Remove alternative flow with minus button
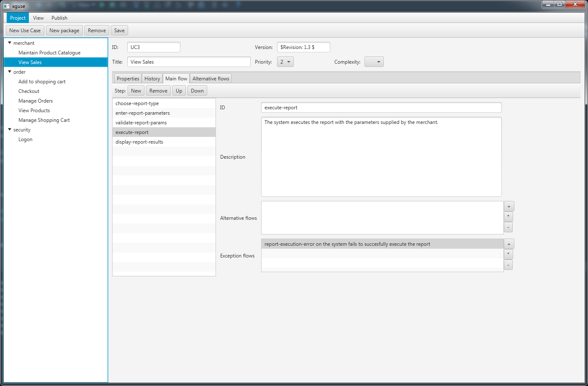Image resolution: width=588 pixels, height=386 pixels. [508, 227]
